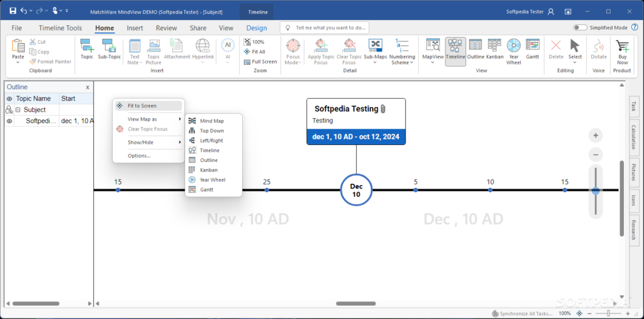This screenshot has width=644, height=319.
Task: Add a new Topic from the ribbon
Action: [87, 49]
